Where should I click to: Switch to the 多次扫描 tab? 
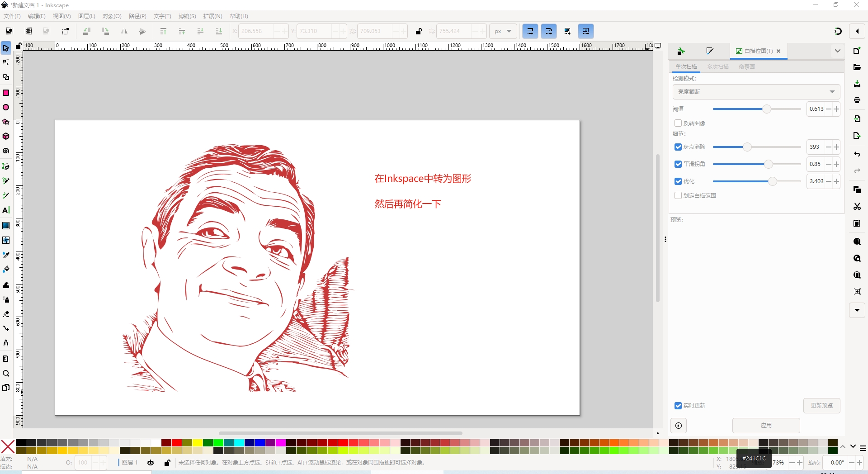pyautogui.click(x=717, y=67)
